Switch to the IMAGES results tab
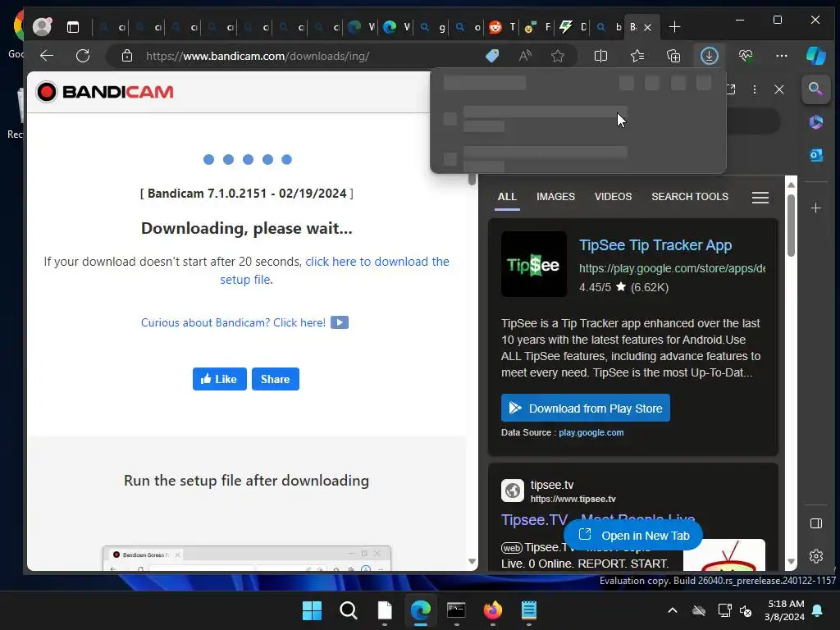Screen dimensions: 840x630 click(x=555, y=197)
